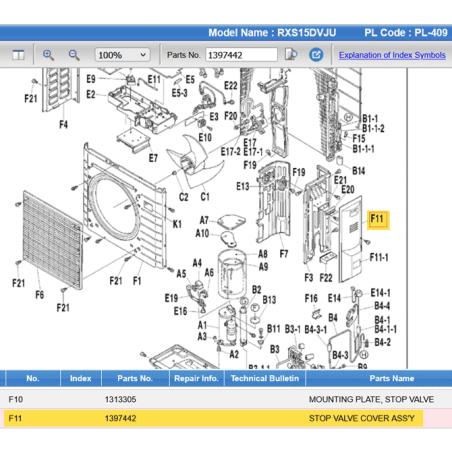Click the Technical Bulletin column header

[265, 379]
